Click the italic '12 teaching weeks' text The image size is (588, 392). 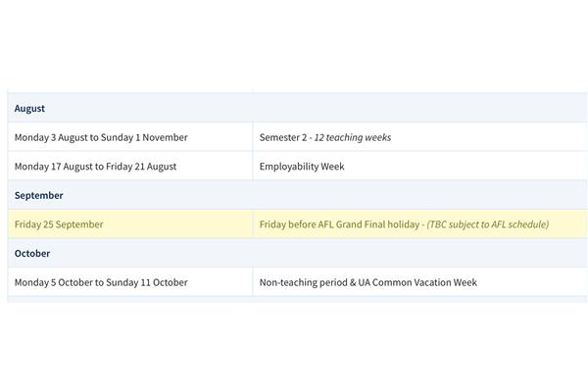pyautogui.click(x=353, y=137)
